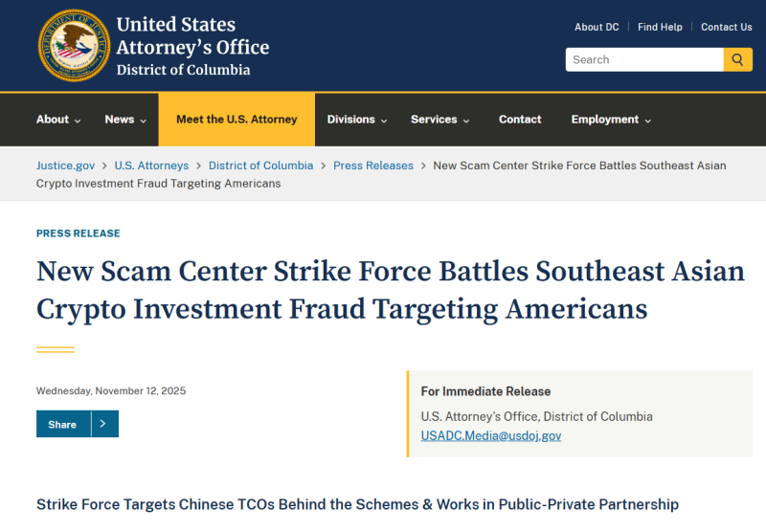766x532 pixels.
Task: Click the Department of Justice seal logo
Action: tap(74, 45)
